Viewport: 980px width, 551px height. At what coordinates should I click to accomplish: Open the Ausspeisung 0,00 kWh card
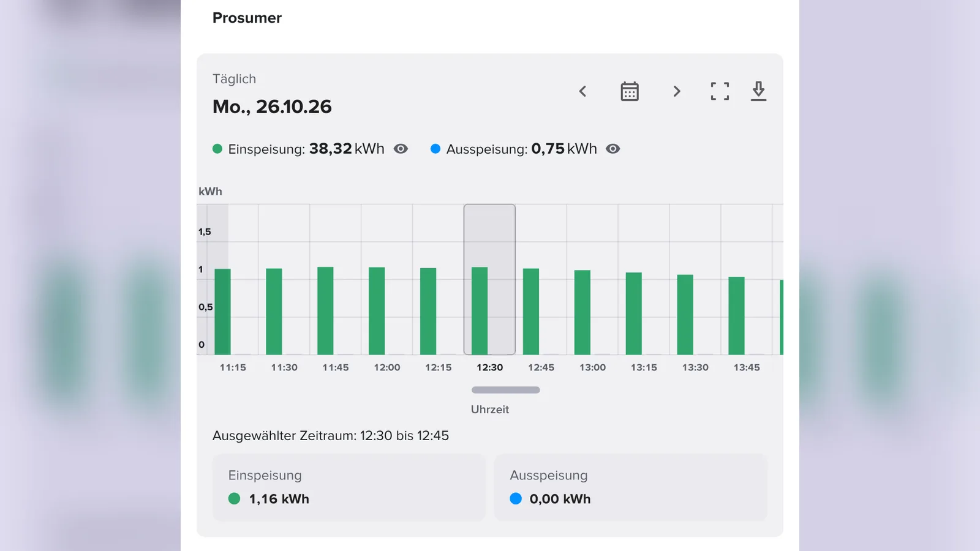(x=631, y=487)
